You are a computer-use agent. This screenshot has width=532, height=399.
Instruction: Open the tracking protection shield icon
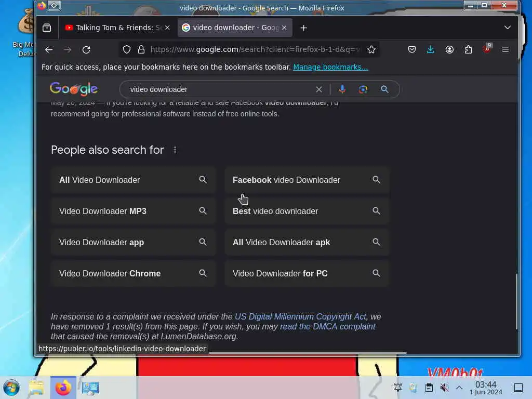pos(127,49)
